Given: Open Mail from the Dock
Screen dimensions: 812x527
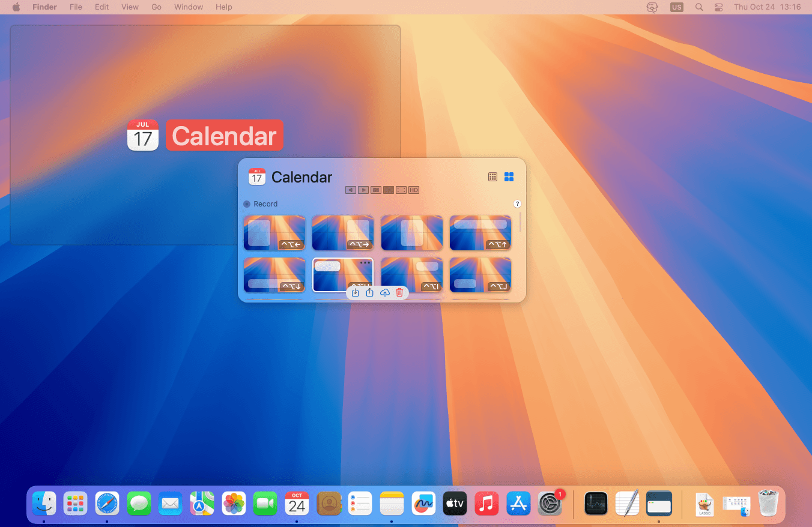Looking at the screenshot, I should (x=171, y=504).
